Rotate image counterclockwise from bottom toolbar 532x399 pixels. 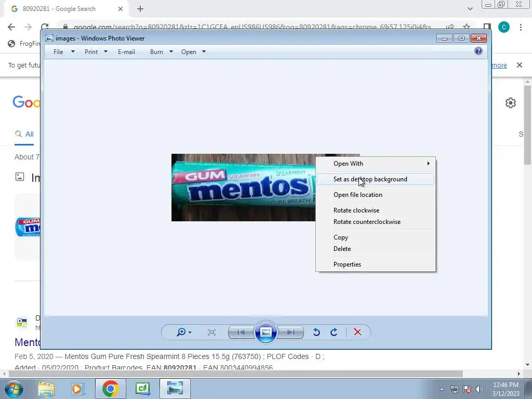(316, 332)
